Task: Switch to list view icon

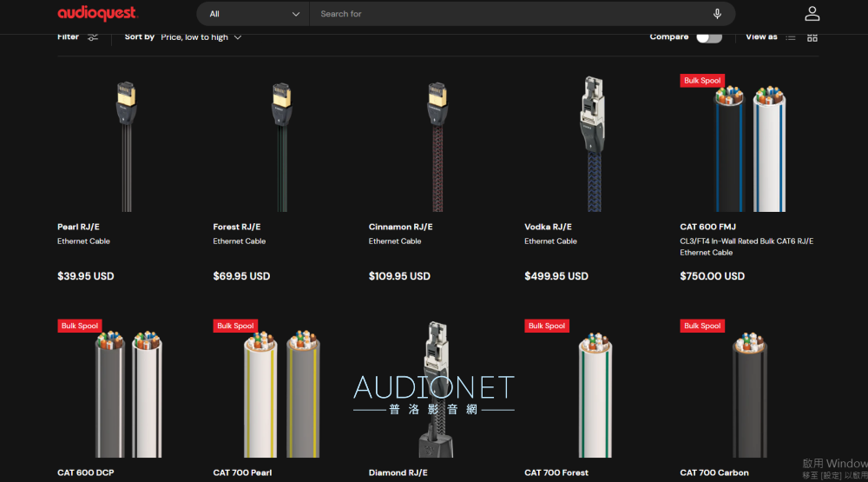Action: [x=791, y=37]
